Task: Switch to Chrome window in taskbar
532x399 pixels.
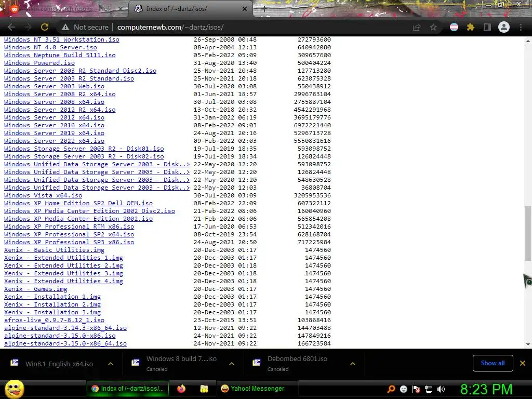Action: (x=128, y=389)
